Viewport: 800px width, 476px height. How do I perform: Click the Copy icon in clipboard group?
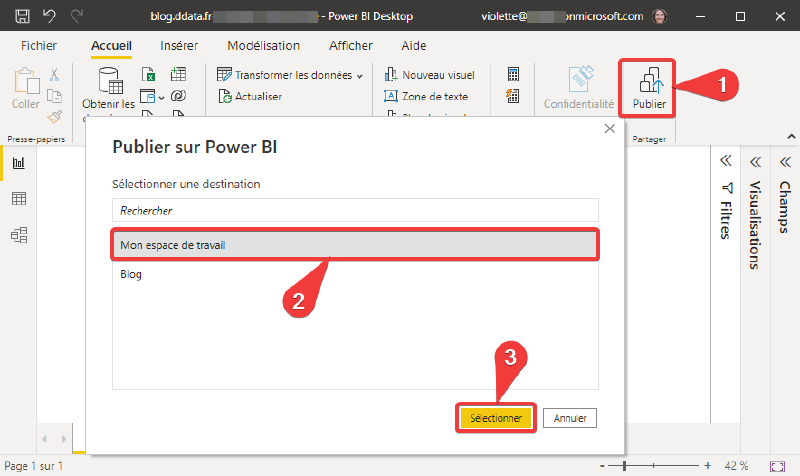point(54,95)
